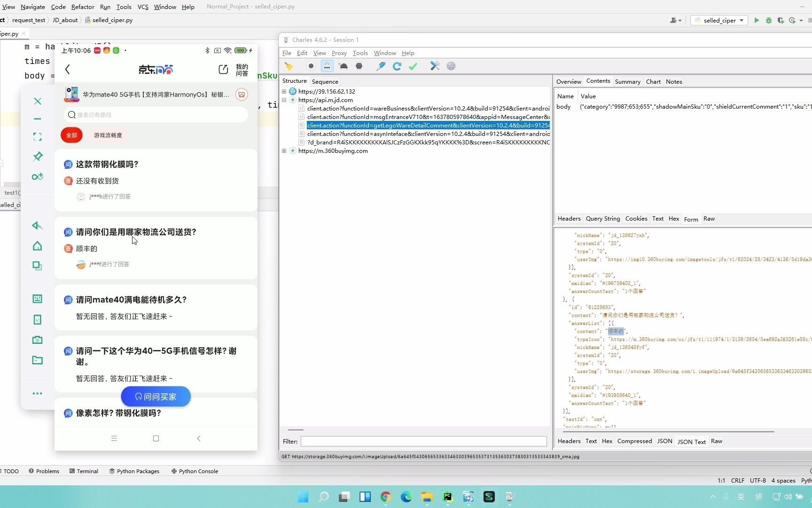Expand the https://m.360buyimg.com host node
This screenshot has width=812, height=508.
coord(284,151)
